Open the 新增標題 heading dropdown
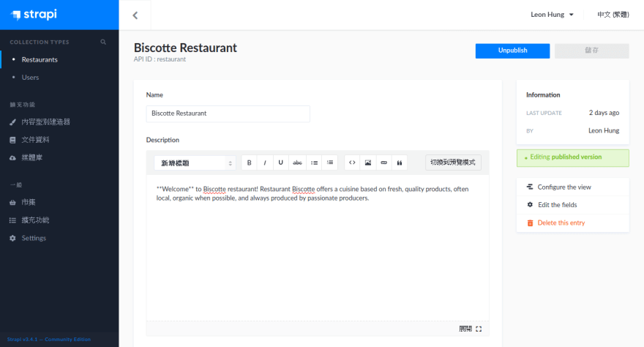This screenshot has width=644, height=347. 195,163
